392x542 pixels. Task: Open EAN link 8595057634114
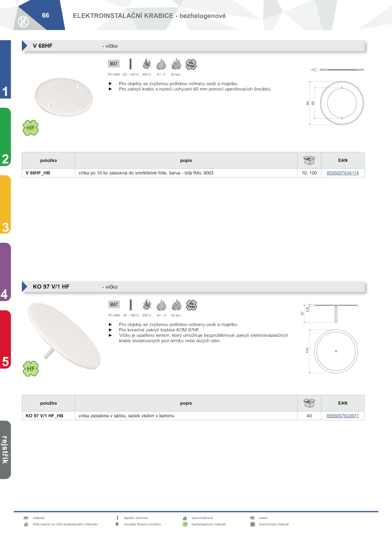click(343, 173)
